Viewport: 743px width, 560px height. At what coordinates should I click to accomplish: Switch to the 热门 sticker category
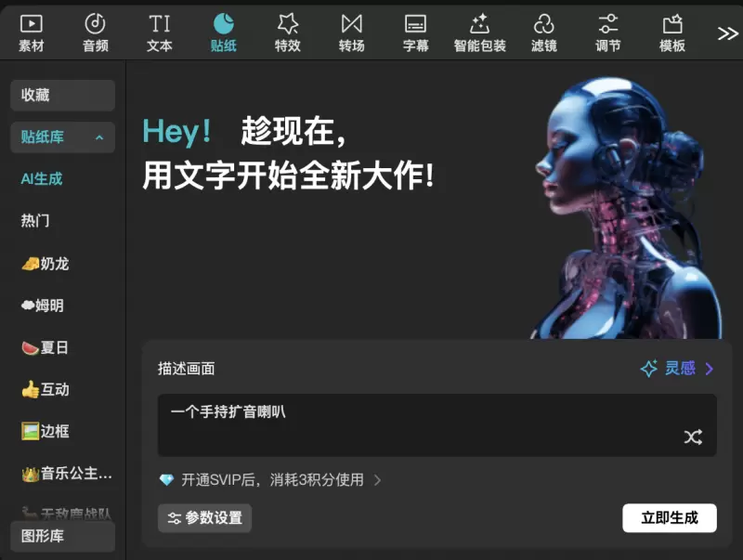pyautogui.click(x=35, y=221)
